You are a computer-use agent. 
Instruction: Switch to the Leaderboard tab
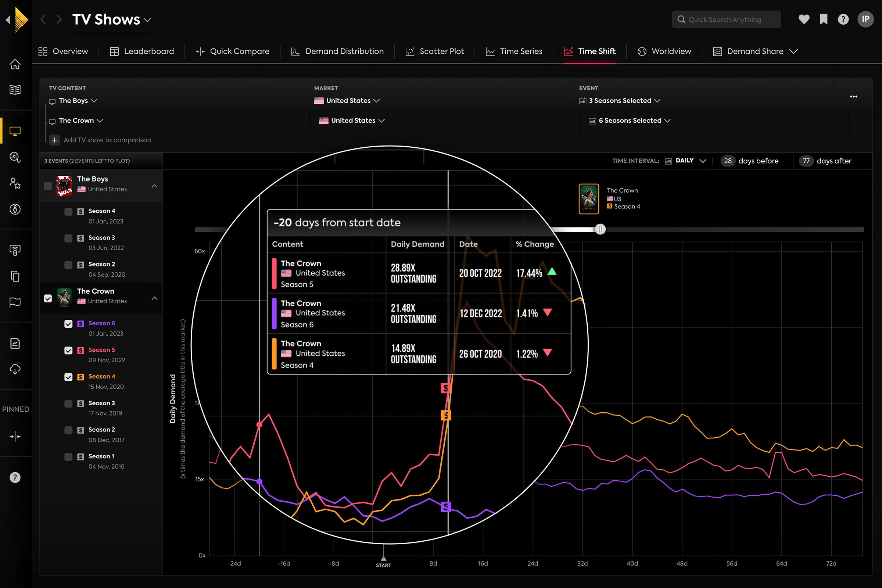(142, 51)
